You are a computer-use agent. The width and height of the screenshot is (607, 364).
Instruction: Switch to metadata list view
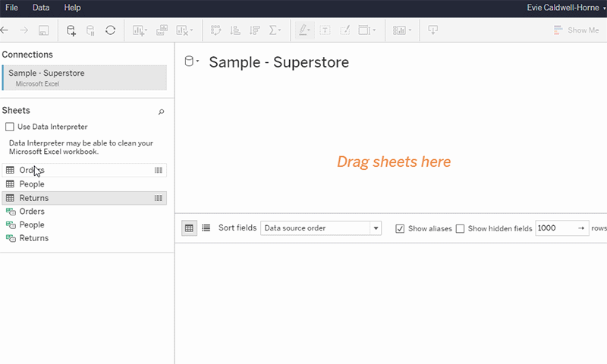click(x=206, y=228)
